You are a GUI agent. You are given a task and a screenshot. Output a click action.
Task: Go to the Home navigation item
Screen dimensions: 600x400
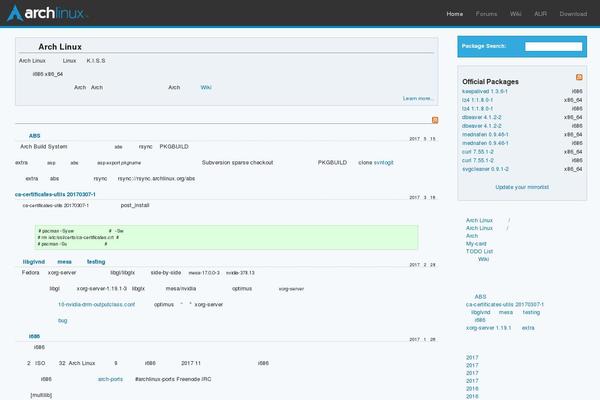[455, 14]
